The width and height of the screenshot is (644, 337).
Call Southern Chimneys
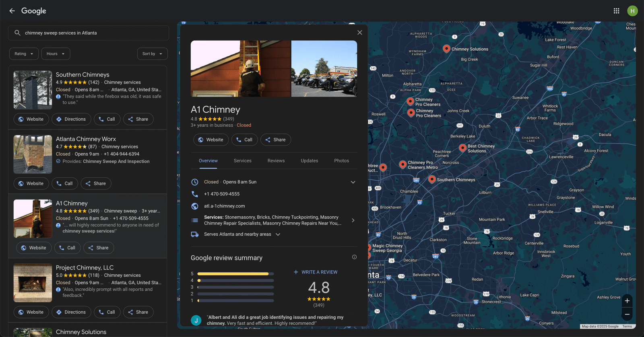[107, 119]
